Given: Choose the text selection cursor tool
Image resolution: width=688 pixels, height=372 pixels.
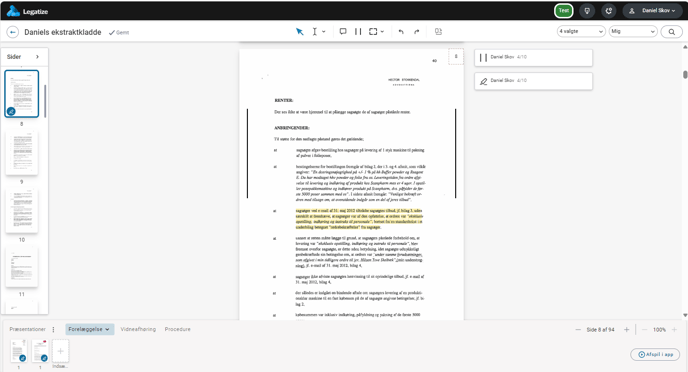Looking at the screenshot, I should [x=315, y=32].
